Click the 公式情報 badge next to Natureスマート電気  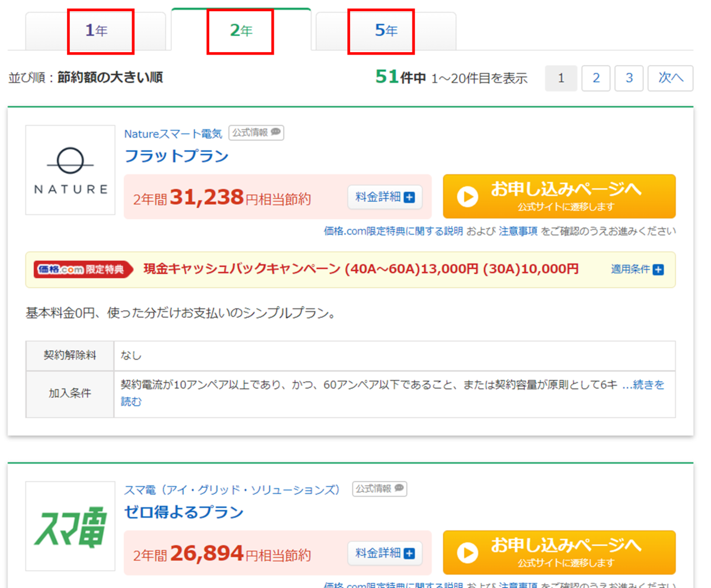point(257,133)
